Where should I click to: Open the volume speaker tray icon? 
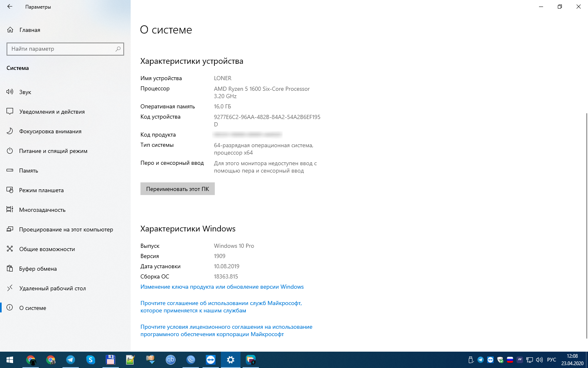pos(539,360)
